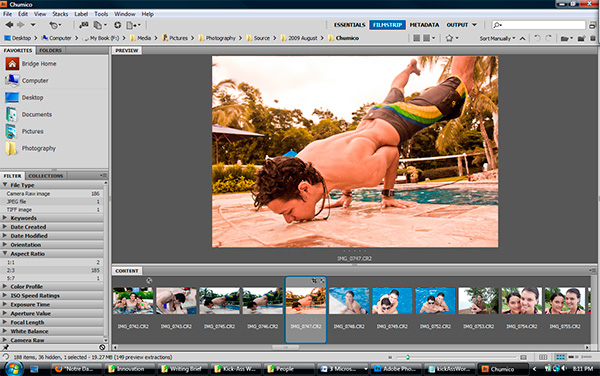Open the Label menu
Image resolution: width=600 pixels, height=376 pixels.
pos(81,14)
